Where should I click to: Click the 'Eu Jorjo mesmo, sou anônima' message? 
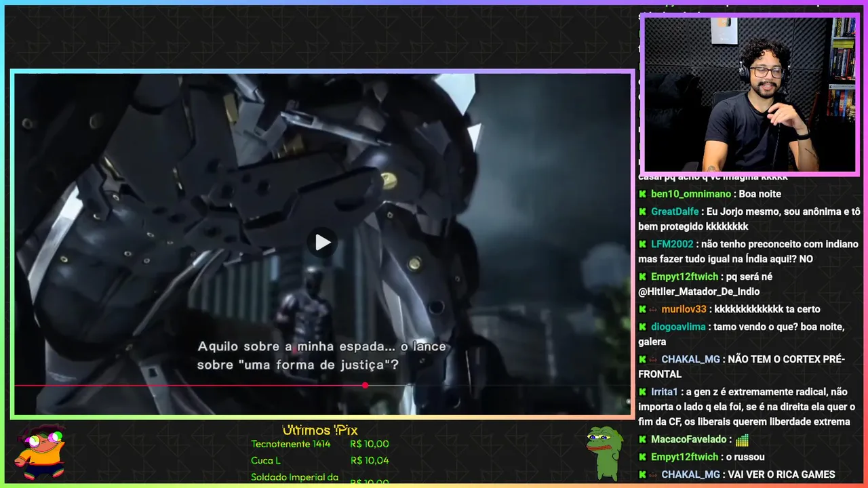[x=749, y=219]
